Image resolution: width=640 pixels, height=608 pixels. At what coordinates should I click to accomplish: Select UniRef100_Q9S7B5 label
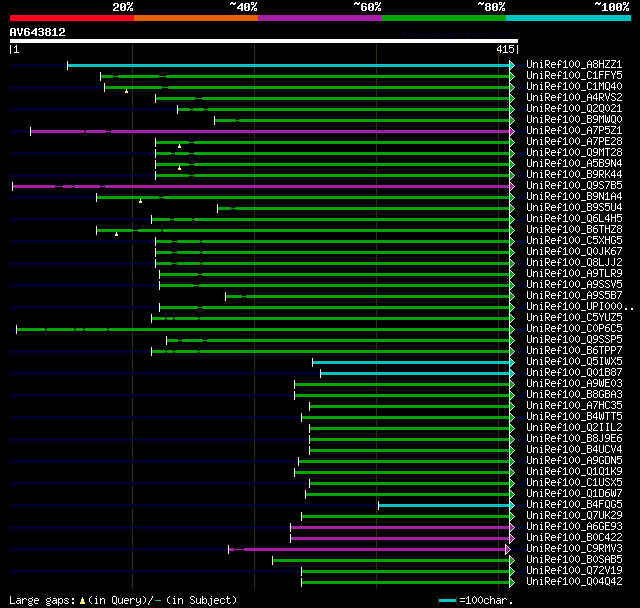[574, 186]
